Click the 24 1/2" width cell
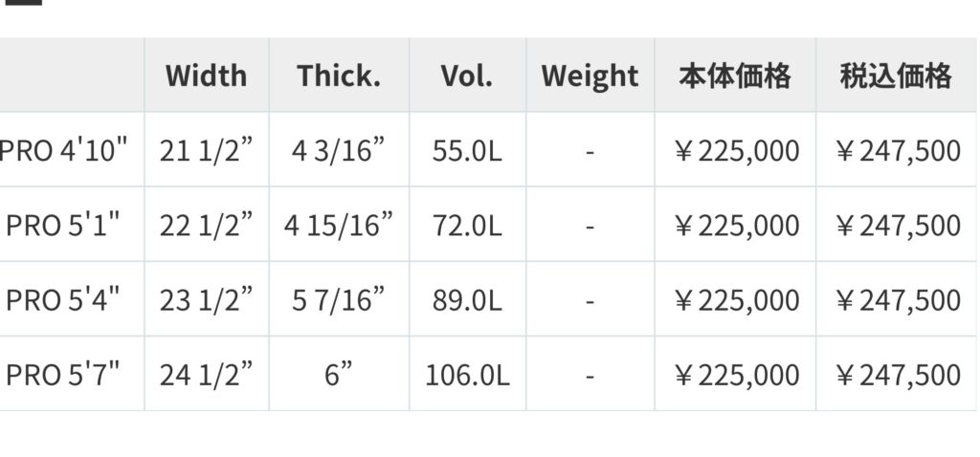Viewport: 980px width, 457px height. point(207,375)
